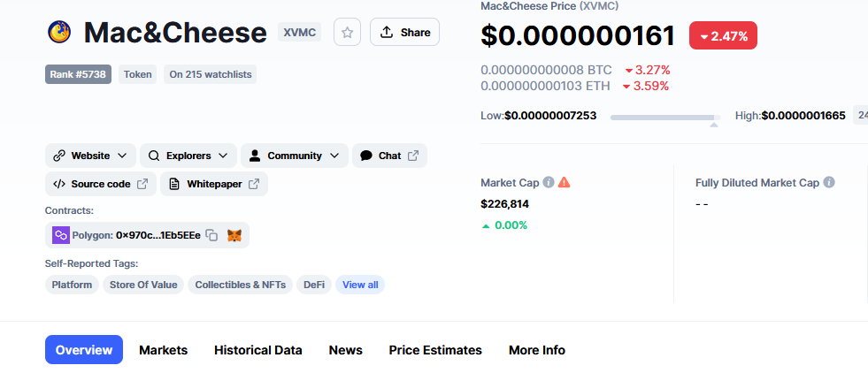Screen dimensions: 868x373
Task: Click the Fully Diluted Market Cap info icon
Action: click(829, 182)
